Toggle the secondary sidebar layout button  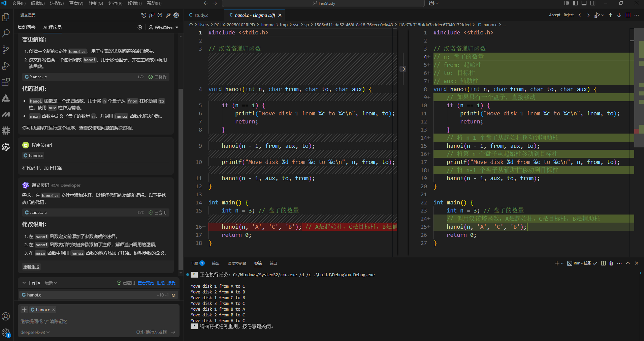tap(593, 3)
